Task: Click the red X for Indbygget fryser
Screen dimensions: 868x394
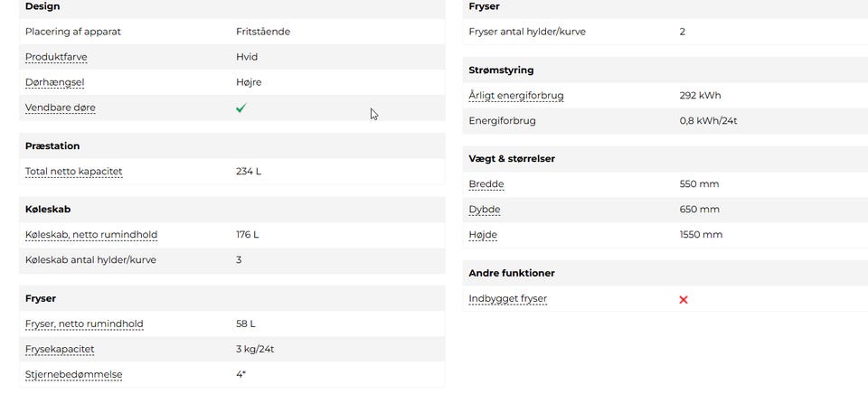Action: coord(684,299)
